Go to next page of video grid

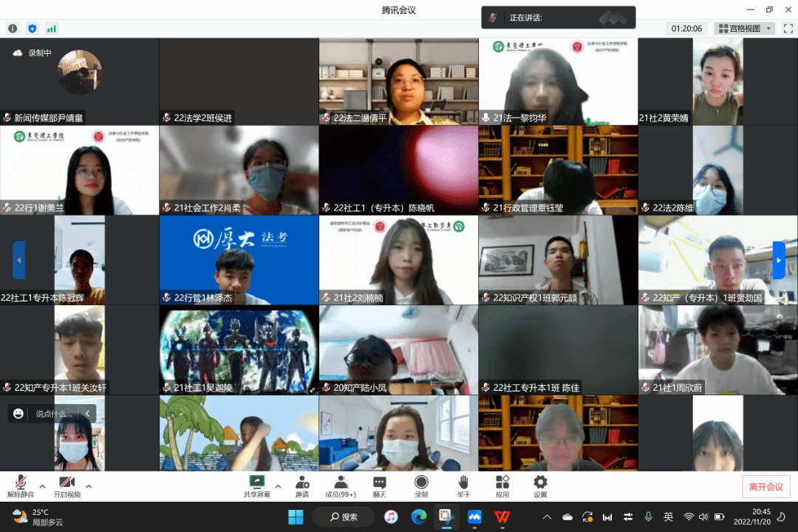pyautogui.click(x=779, y=260)
